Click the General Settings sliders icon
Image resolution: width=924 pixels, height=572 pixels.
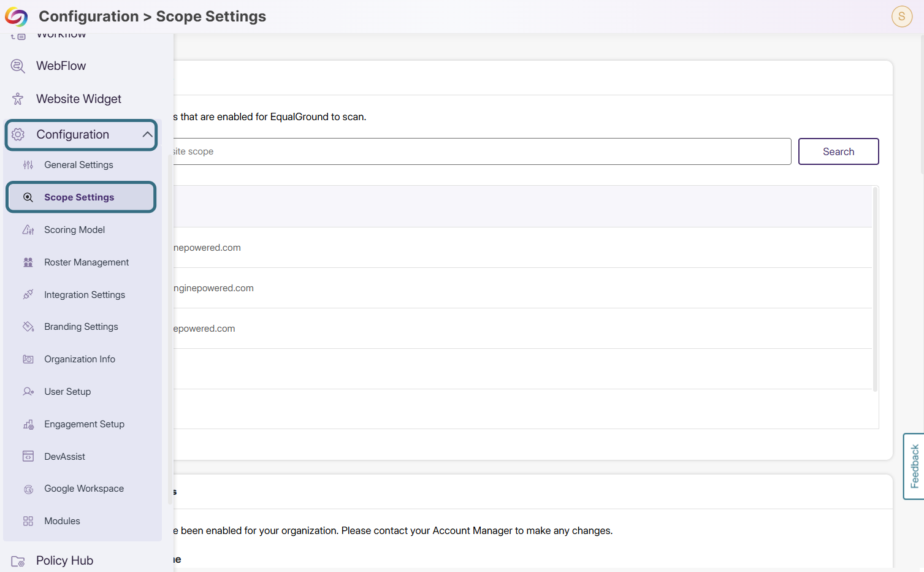pos(28,165)
